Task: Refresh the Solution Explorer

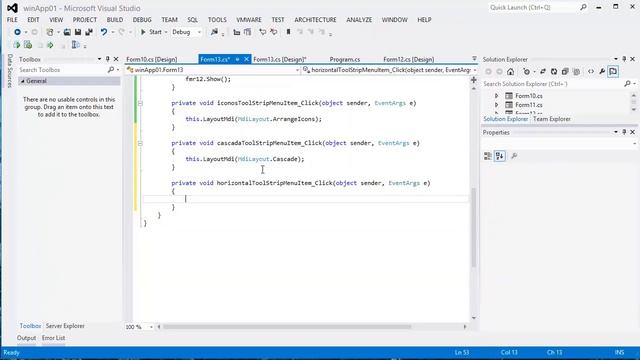Action: click(x=554, y=71)
